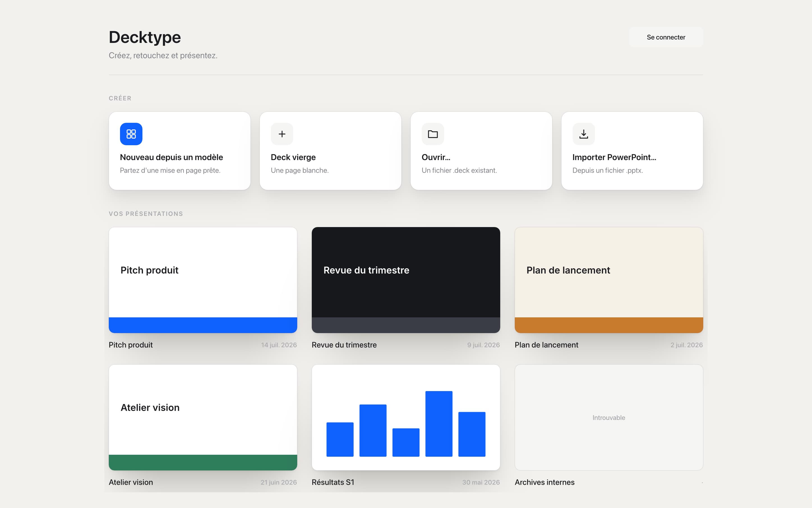Click the date 9 juil. 2026
The width and height of the screenshot is (812, 508).
point(483,345)
